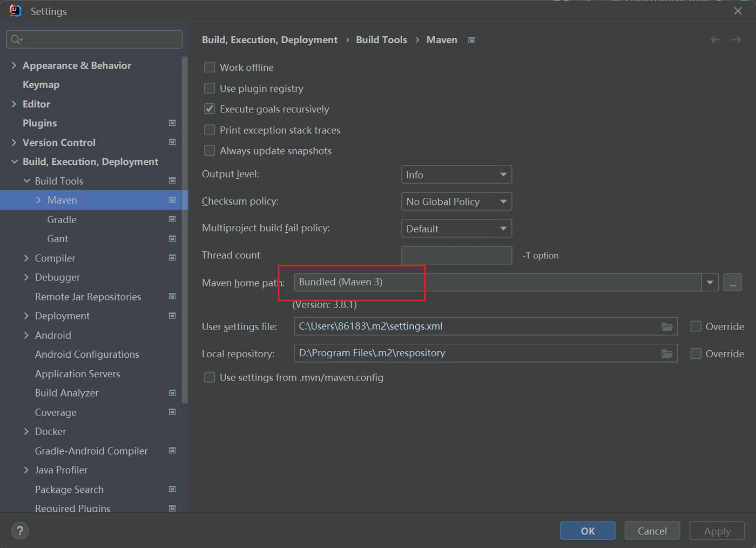Screen dimensions: 756x548
Task: Enable the Work offline checkbox
Action: click(210, 68)
